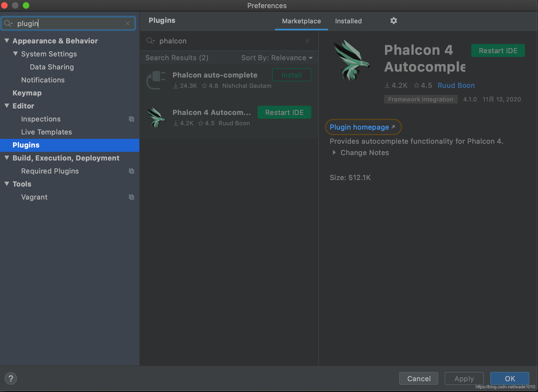The height and width of the screenshot is (392, 538).
Task: Open the help question mark button
Action: pyautogui.click(x=11, y=378)
